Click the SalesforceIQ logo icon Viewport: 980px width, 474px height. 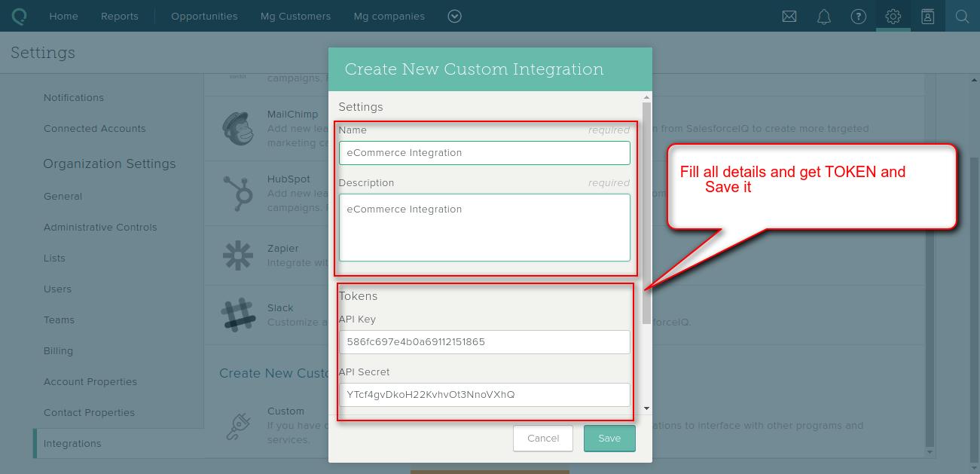(20, 16)
